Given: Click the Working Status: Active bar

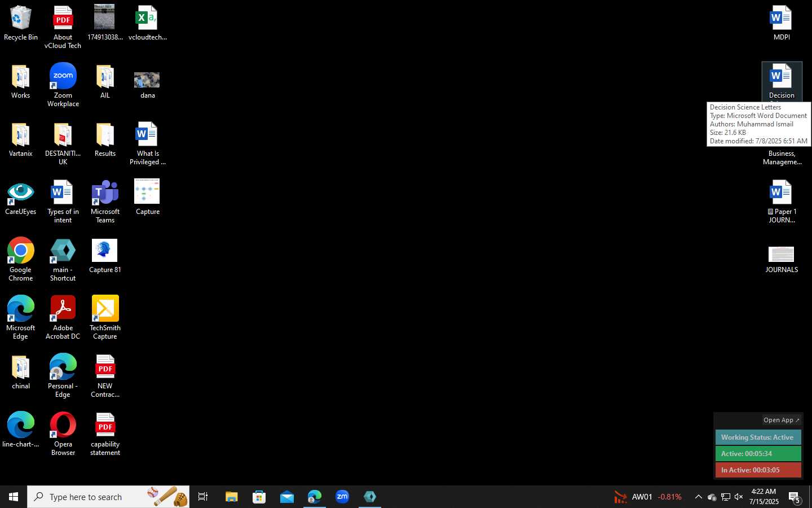Looking at the screenshot, I should tap(758, 437).
